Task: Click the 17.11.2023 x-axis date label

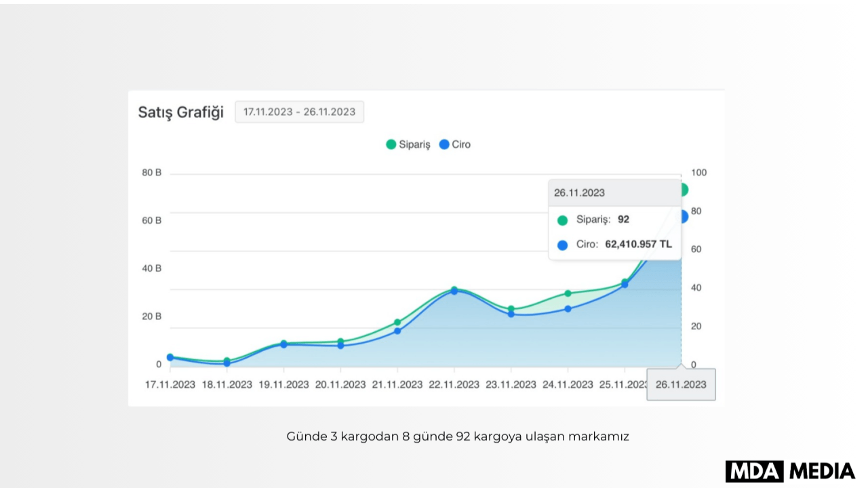Action: tap(170, 384)
